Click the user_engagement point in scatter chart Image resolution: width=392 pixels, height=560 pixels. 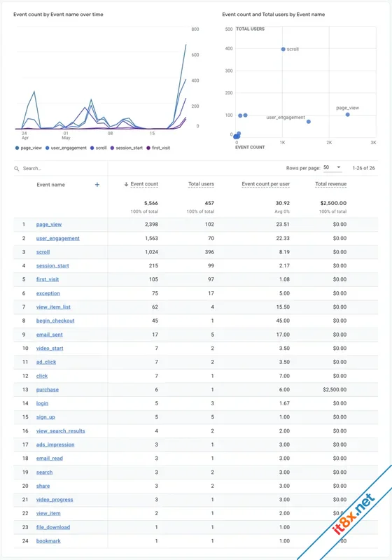(x=309, y=122)
